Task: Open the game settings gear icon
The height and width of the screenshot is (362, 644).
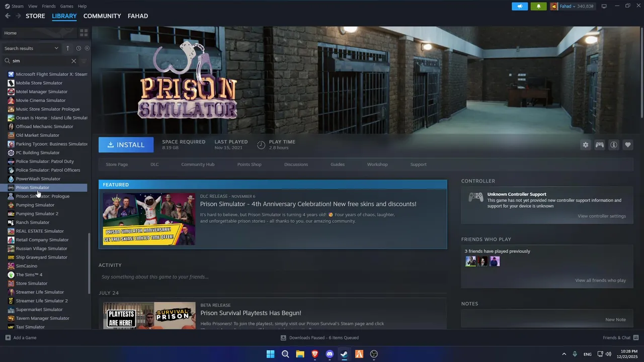Action: (x=585, y=145)
